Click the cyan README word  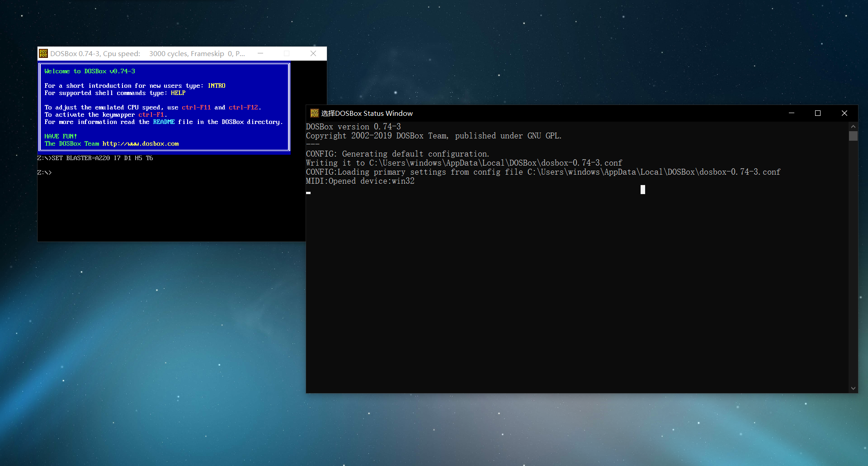point(164,122)
